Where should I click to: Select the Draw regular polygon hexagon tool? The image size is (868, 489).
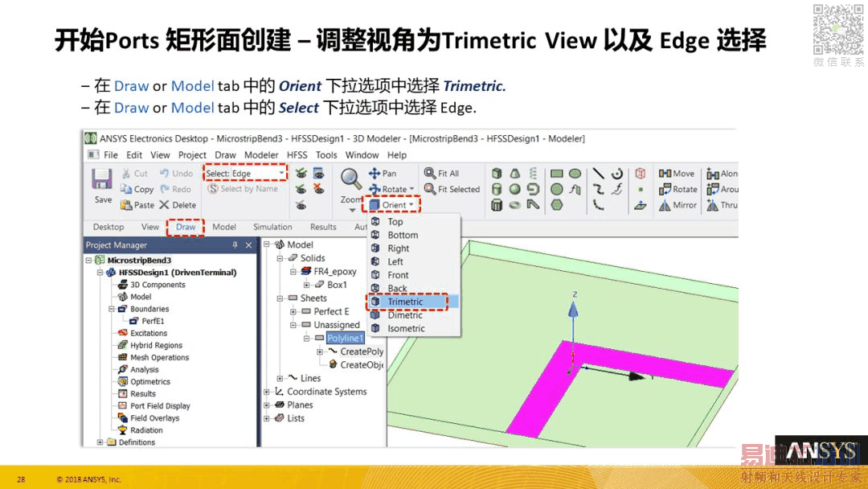557,205
